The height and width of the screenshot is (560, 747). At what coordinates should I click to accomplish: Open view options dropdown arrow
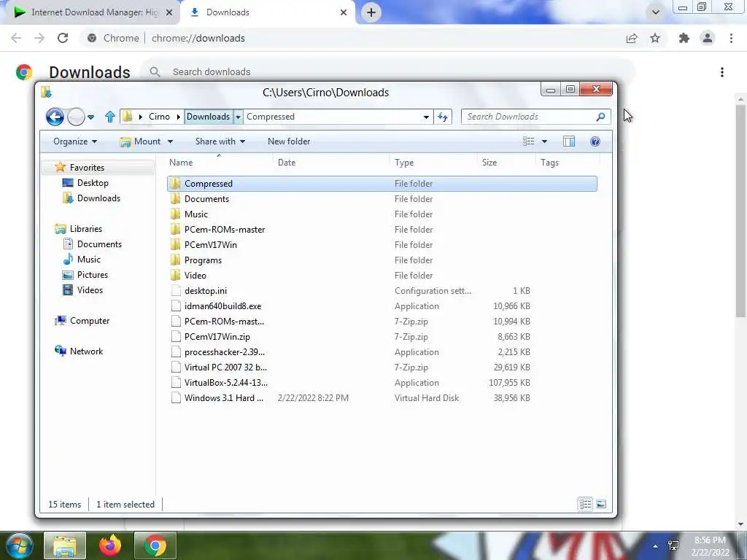[x=544, y=141]
